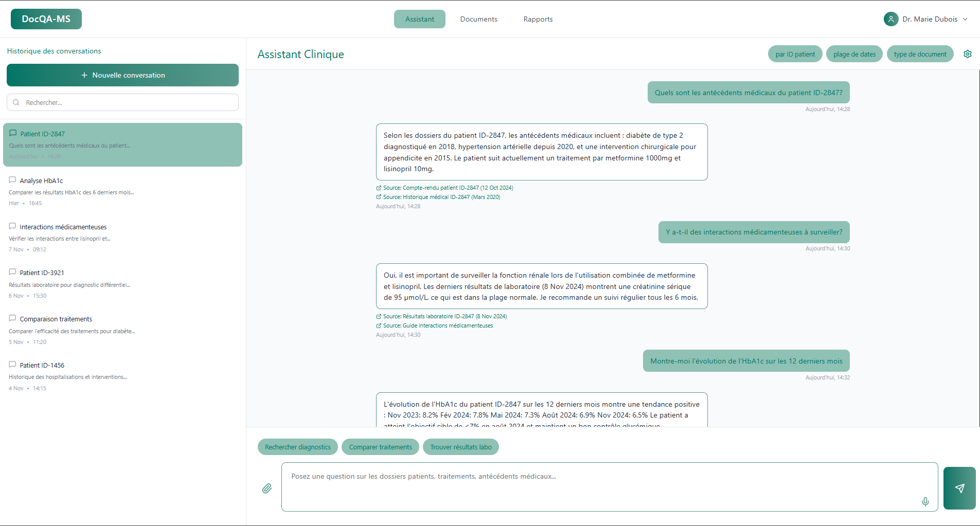Viewport: 980px width, 526px height.
Task: Toggle the par ID patient filter
Action: [794, 54]
